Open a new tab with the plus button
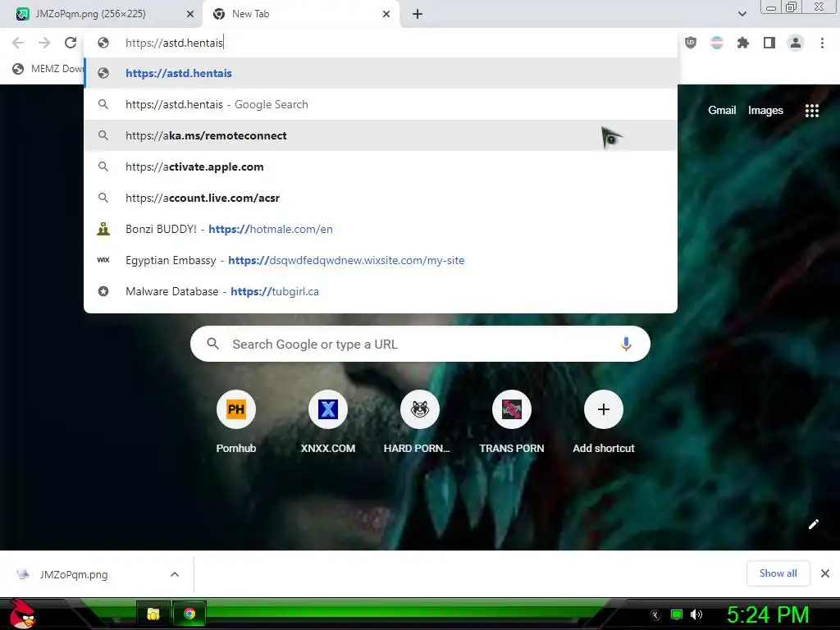 pos(418,14)
